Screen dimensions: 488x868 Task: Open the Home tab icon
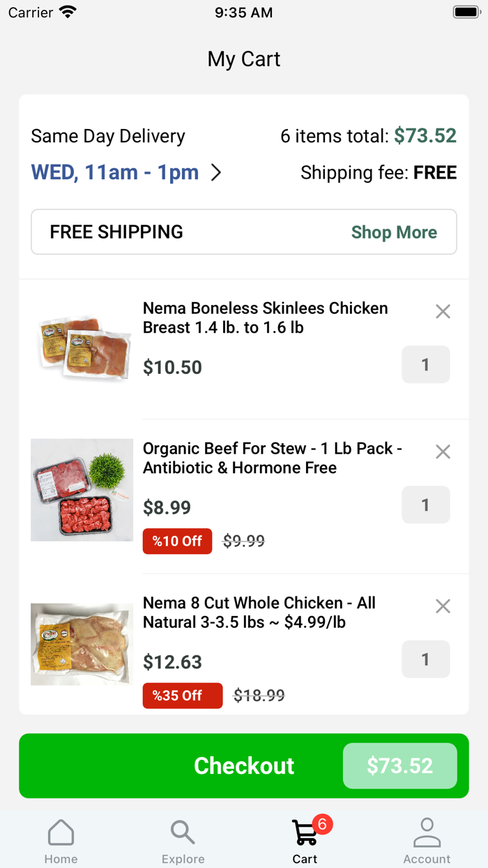[x=61, y=832]
